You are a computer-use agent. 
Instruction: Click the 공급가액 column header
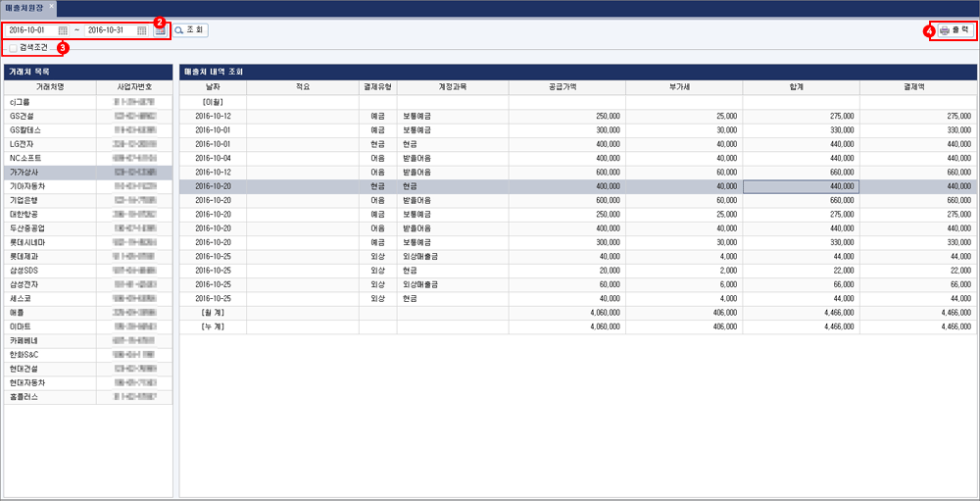click(566, 86)
